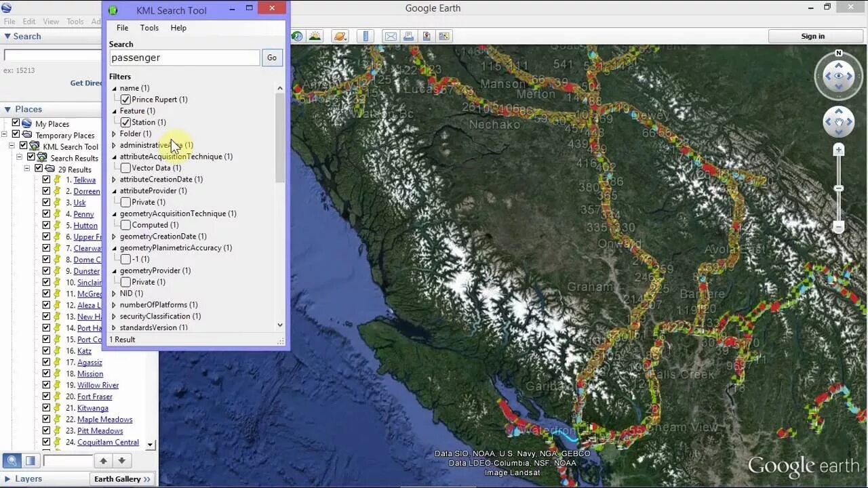Expand the Folder filter group
The height and width of the screenshot is (488, 868).
114,134
